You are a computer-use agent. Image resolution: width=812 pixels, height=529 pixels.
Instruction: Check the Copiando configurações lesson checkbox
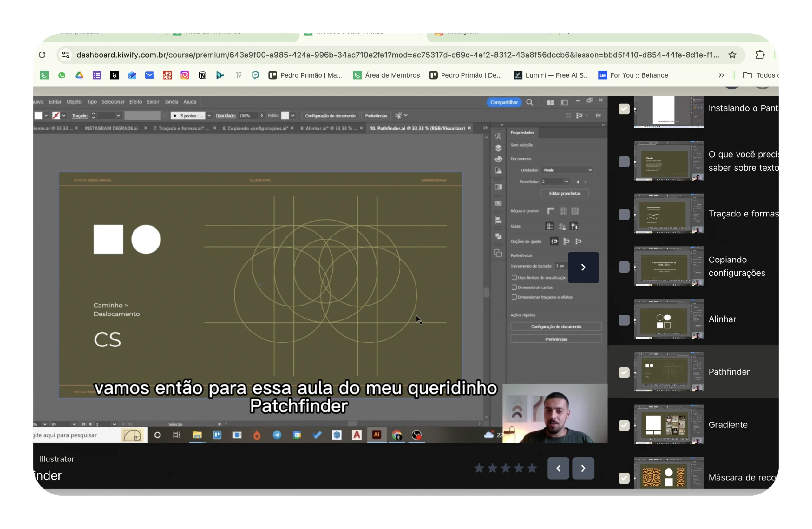pyautogui.click(x=624, y=267)
